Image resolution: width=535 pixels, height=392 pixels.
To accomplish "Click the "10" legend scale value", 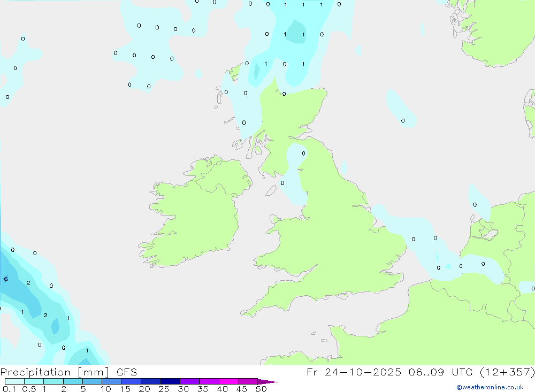I will pyautogui.click(x=106, y=389).
